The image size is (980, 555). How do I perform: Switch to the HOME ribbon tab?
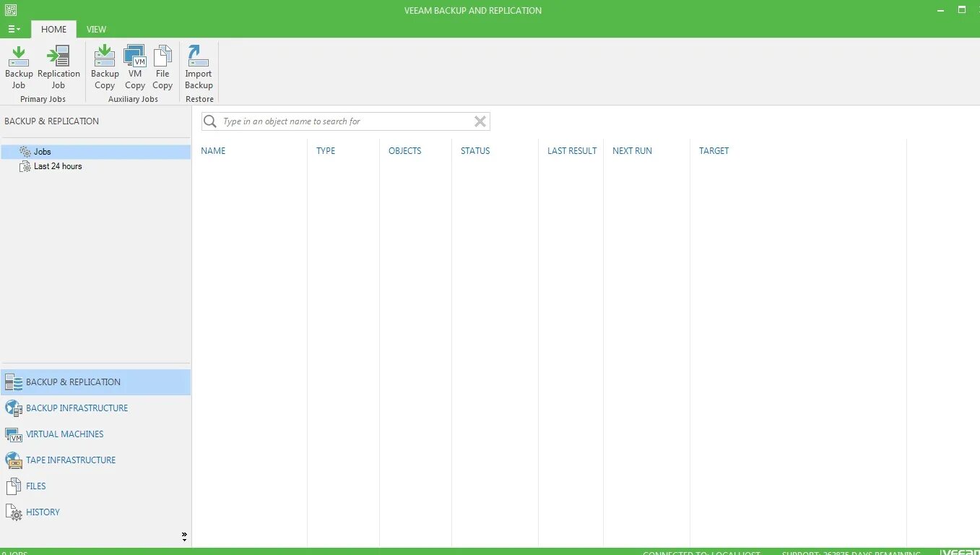tap(53, 30)
